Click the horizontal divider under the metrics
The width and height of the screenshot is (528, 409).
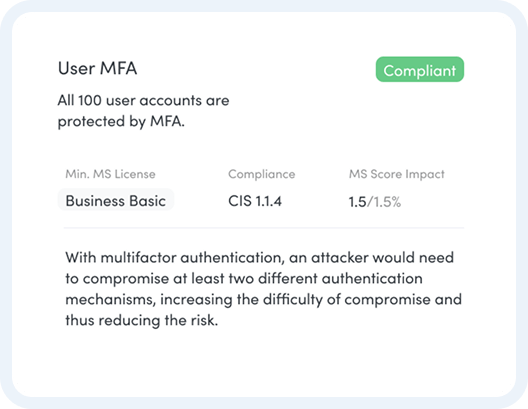(264, 228)
